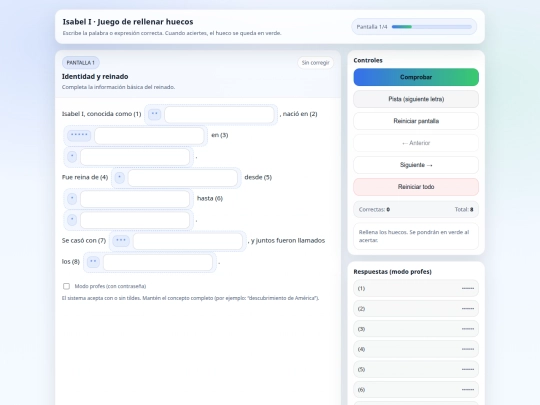Viewport: 540px width, 405px height.
Task: Click the Total: 8 counter
Action: click(x=464, y=209)
